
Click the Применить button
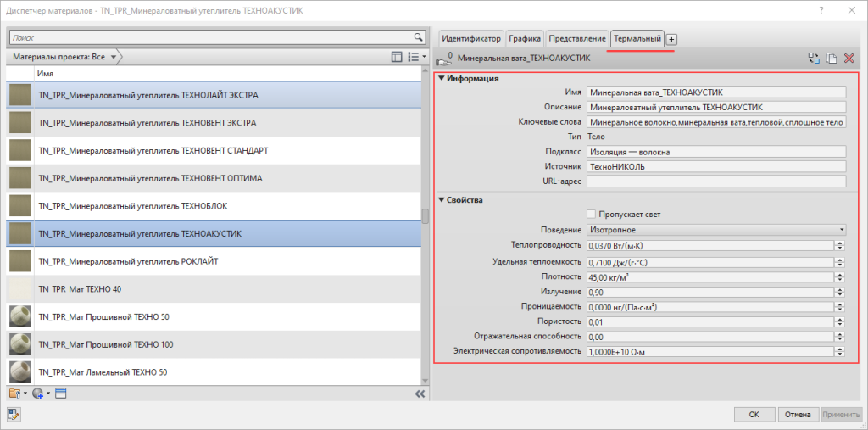[x=842, y=415]
